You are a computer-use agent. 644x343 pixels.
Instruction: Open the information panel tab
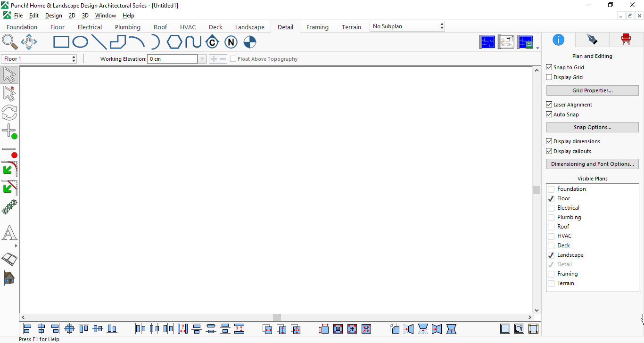click(558, 40)
